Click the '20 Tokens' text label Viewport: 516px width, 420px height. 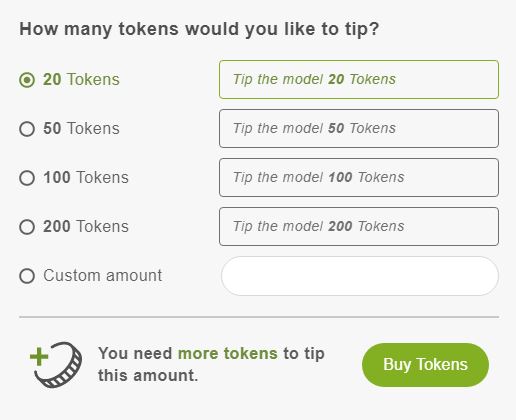(81, 80)
